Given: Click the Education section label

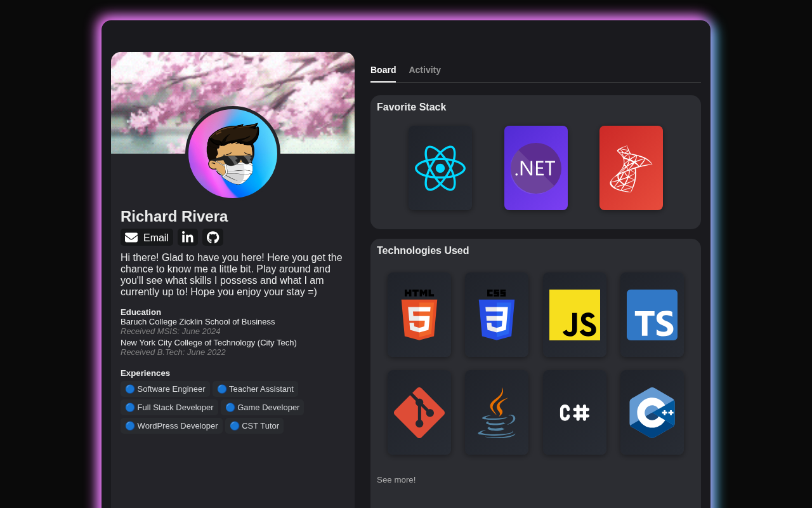Looking at the screenshot, I should click(141, 312).
